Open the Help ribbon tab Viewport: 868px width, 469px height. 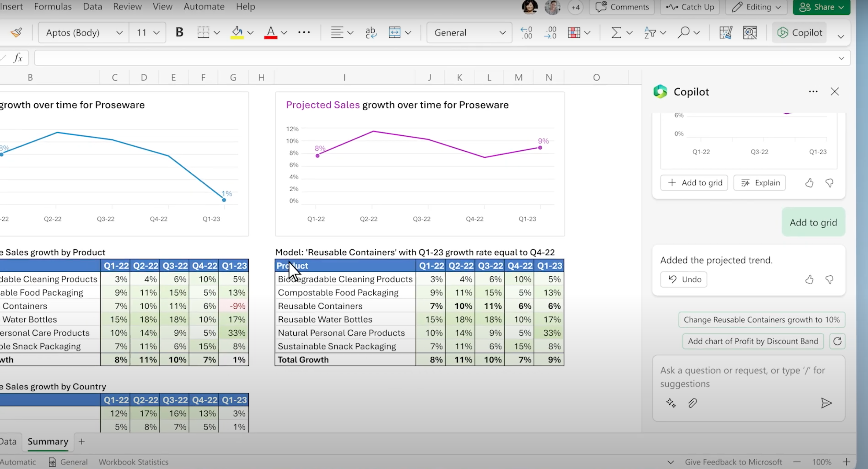pyautogui.click(x=246, y=7)
